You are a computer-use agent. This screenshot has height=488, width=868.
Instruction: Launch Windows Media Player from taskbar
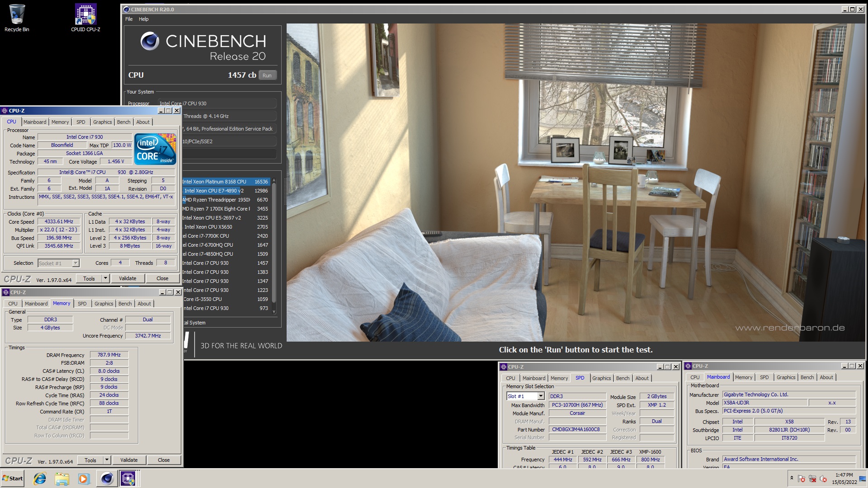(x=84, y=479)
